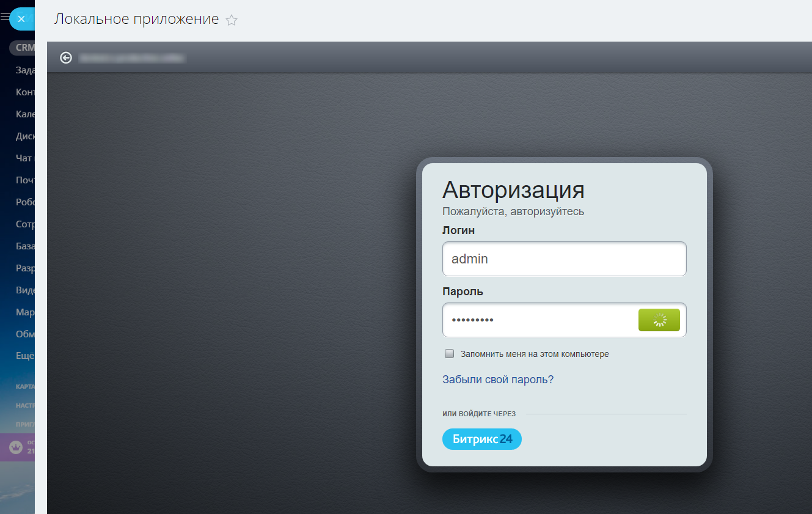Enable "Запомнить меня на этом компьютере" checkbox
The image size is (812, 514).
(450, 354)
